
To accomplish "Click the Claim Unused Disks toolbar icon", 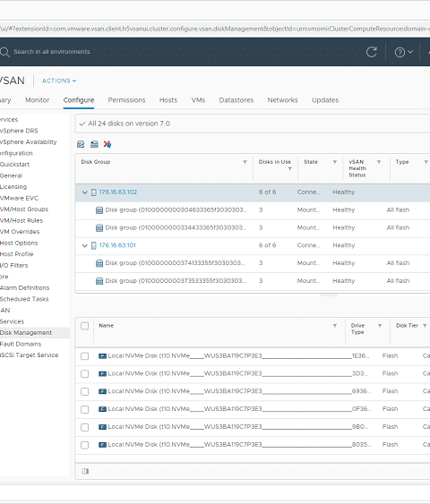I will coord(81,144).
